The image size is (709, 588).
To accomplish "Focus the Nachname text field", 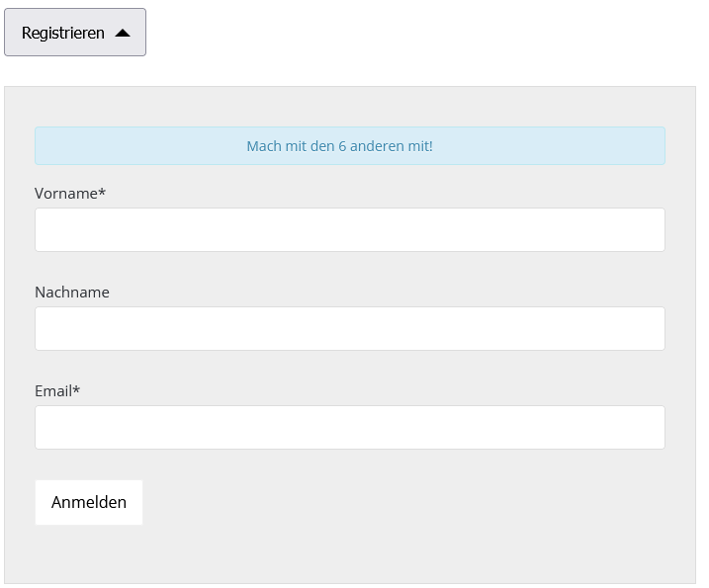I will tap(350, 328).
